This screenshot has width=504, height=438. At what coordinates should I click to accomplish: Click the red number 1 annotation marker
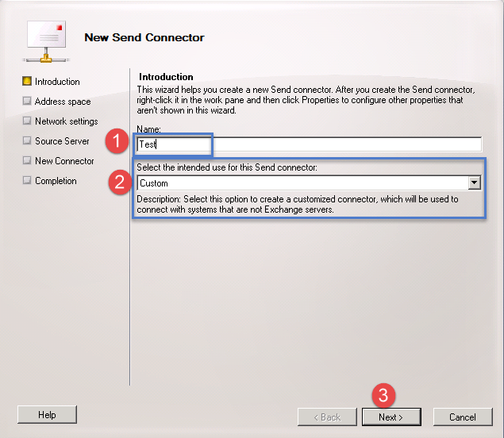pyautogui.click(x=119, y=143)
